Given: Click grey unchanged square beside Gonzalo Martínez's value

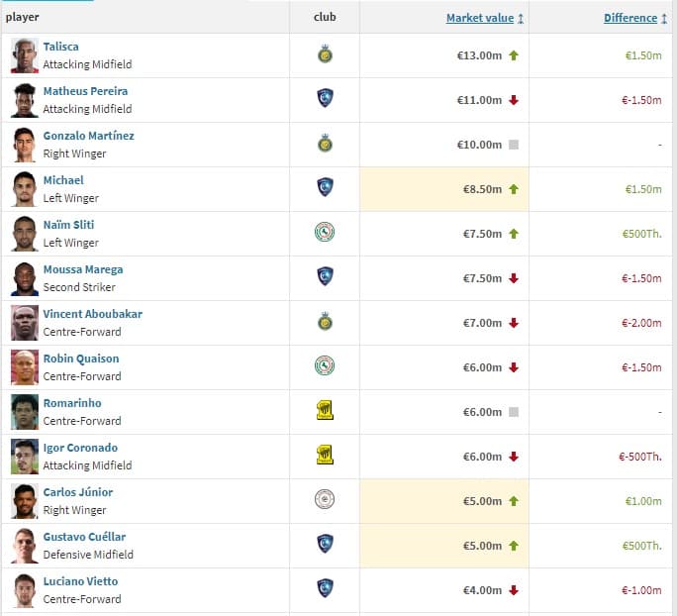Looking at the screenshot, I should tap(514, 145).
